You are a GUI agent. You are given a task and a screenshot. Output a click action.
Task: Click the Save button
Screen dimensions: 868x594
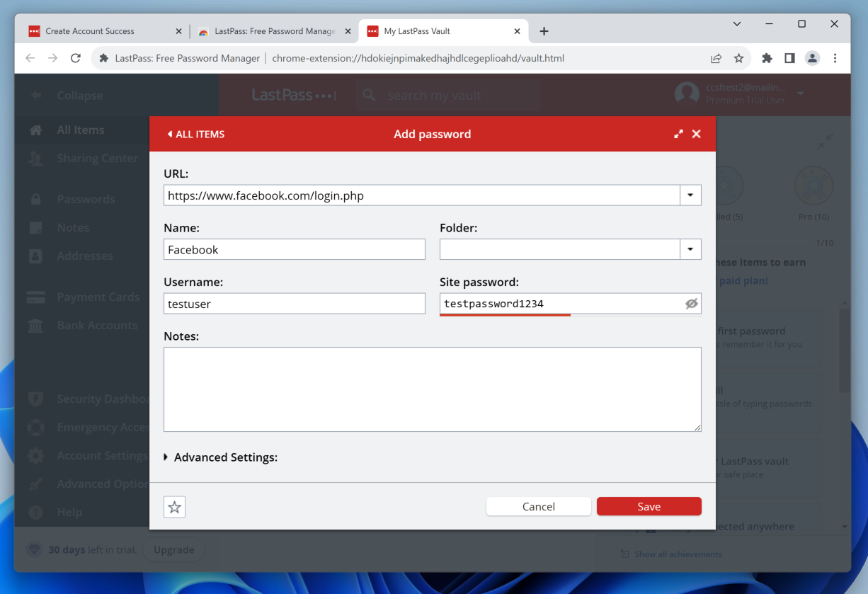pos(649,506)
